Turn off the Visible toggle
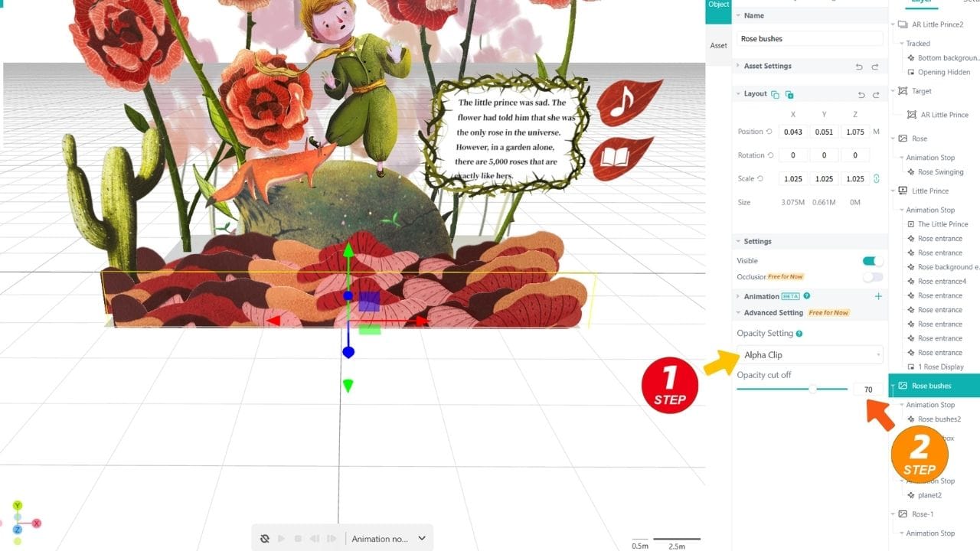The width and height of the screenshot is (980, 551). [873, 261]
